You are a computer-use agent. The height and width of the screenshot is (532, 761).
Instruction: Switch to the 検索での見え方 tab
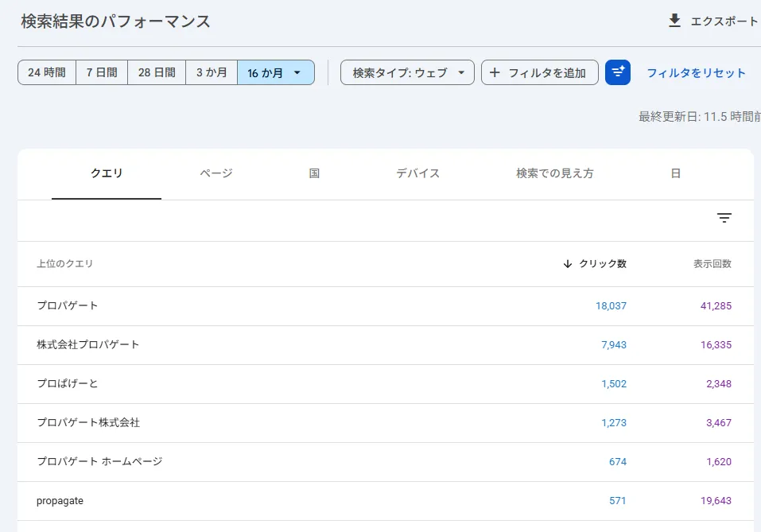555,173
